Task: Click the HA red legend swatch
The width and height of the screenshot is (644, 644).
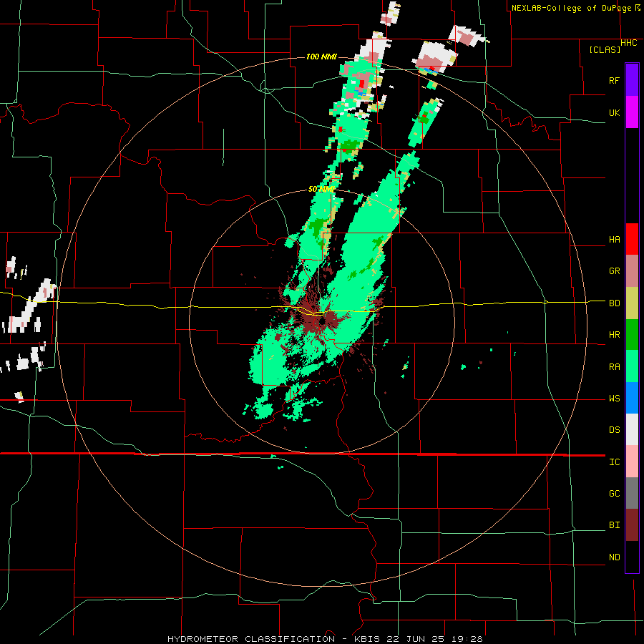Action: [x=632, y=239]
